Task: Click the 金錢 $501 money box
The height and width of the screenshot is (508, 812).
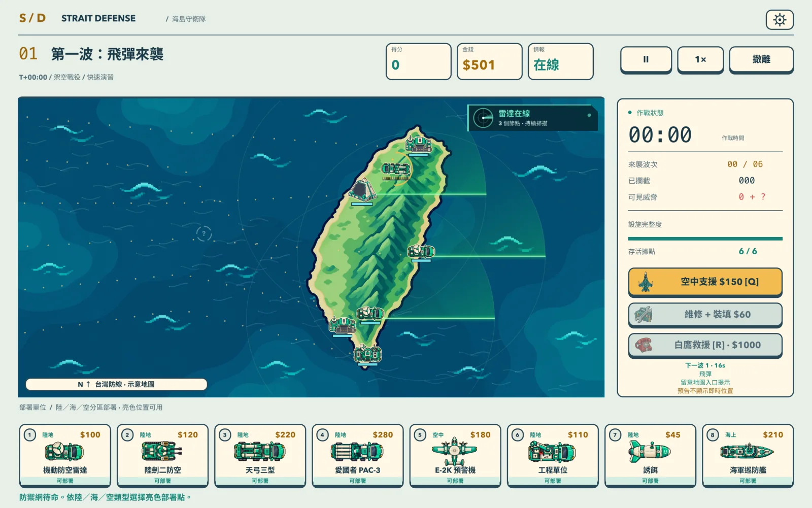Action: click(x=490, y=61)
